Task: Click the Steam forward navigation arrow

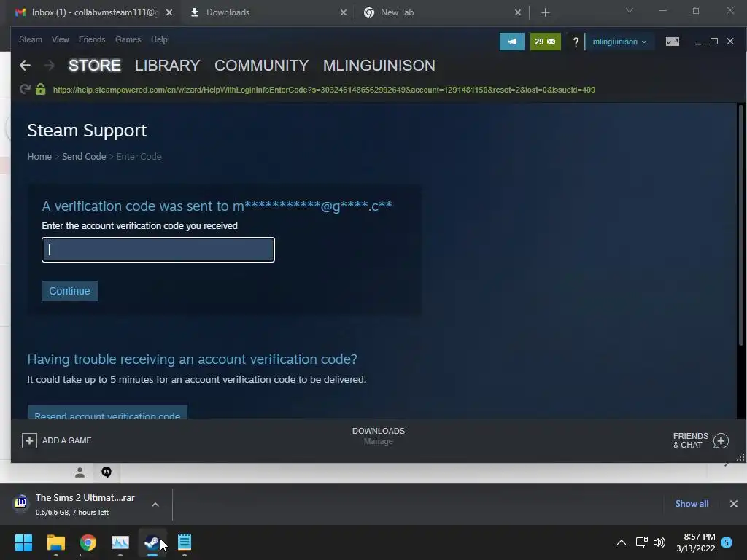Action: point(49,65)
